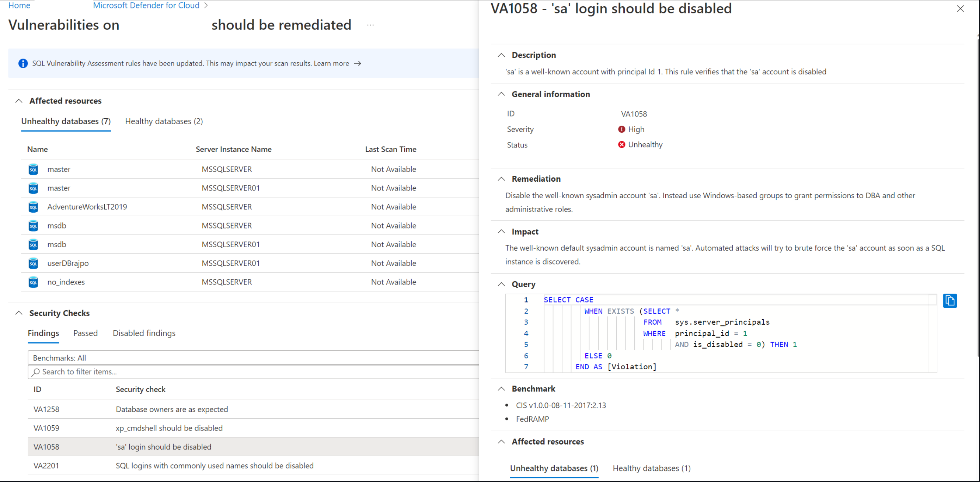Click the copy icon for the Query code block
980x482 pixels.
coord(951,301)
